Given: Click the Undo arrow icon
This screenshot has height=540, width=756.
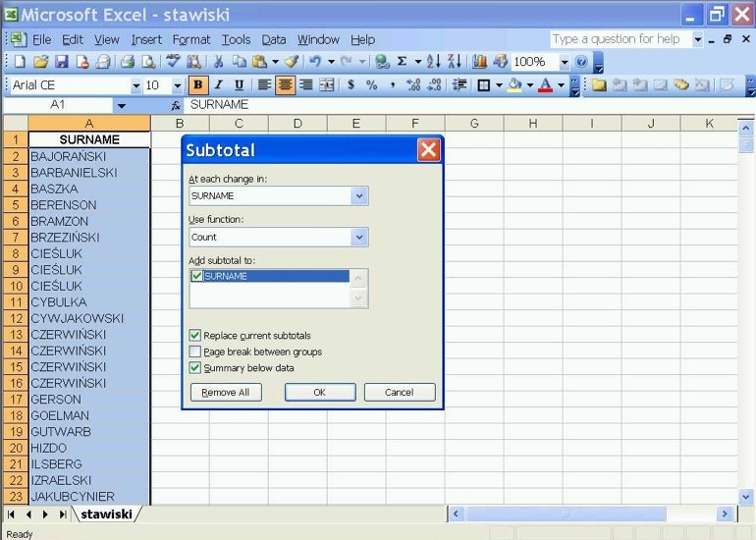Looking at the screenshot, I should [x=315, y=62].
